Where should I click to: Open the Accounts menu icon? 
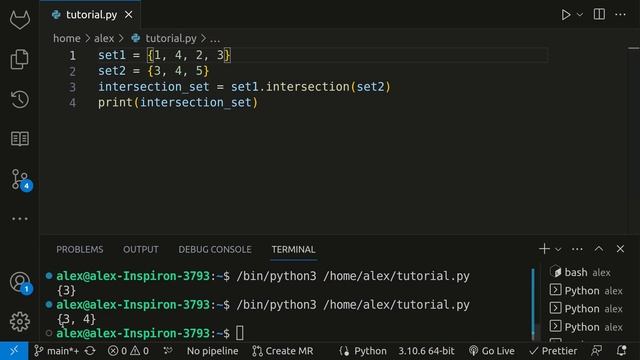point(20,282)
